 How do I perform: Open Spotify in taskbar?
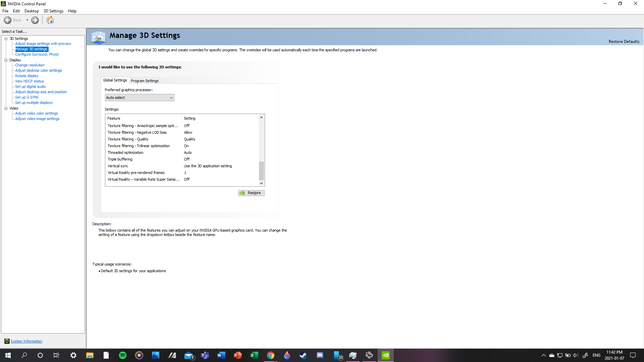122,355
